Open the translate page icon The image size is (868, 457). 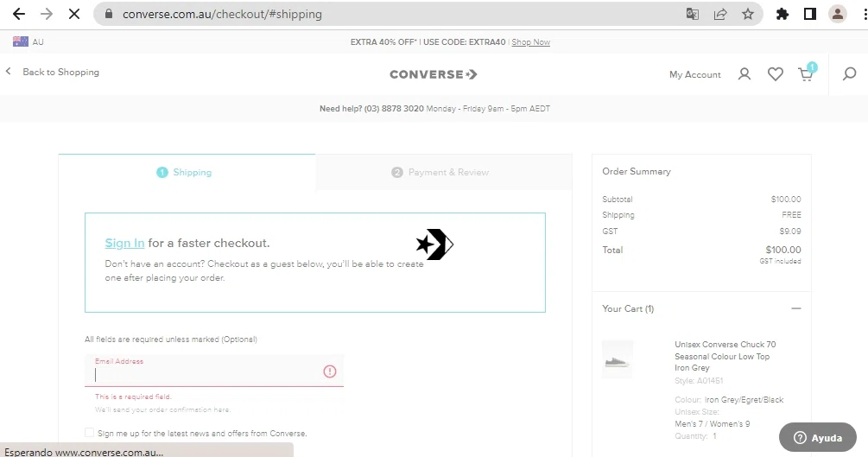692,14
